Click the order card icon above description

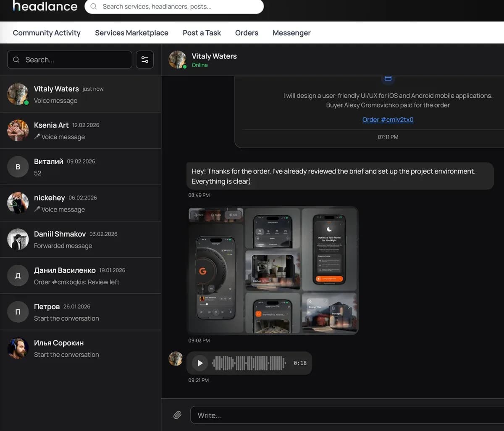coord(388,78)
